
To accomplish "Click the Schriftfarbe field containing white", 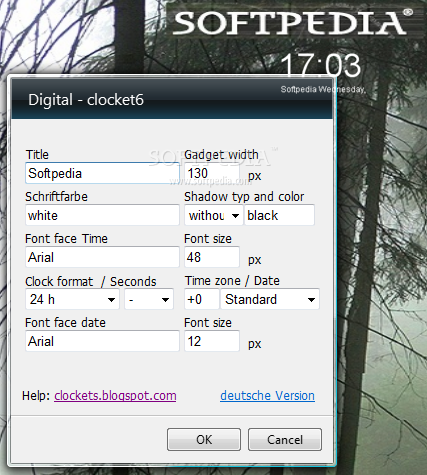I will pos(102,215).
